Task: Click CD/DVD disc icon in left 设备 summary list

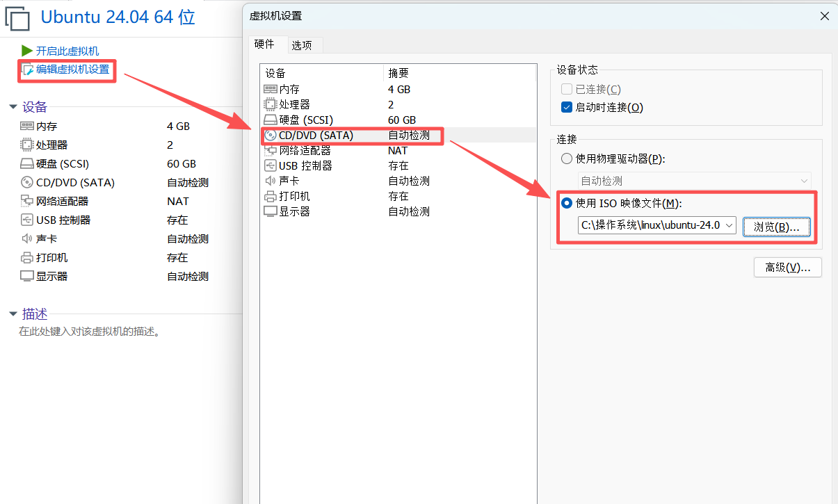Action: [27, 183]
